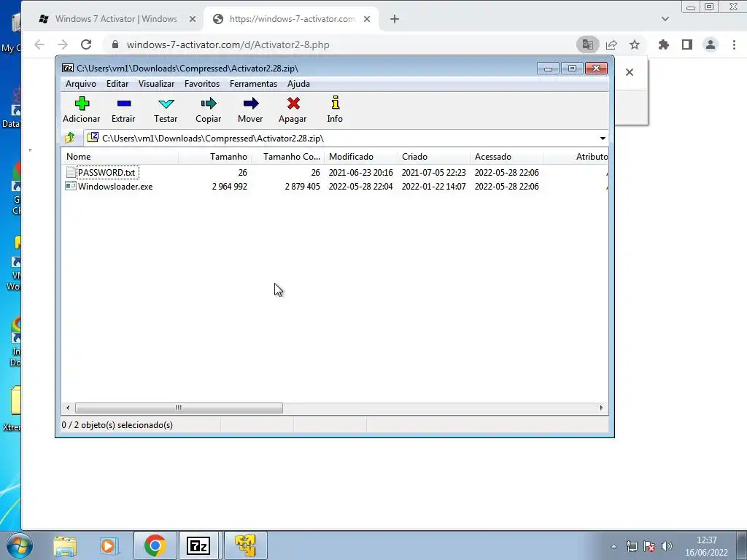Click the share page icon
The image size is (747, 560).
pos(611,44)
